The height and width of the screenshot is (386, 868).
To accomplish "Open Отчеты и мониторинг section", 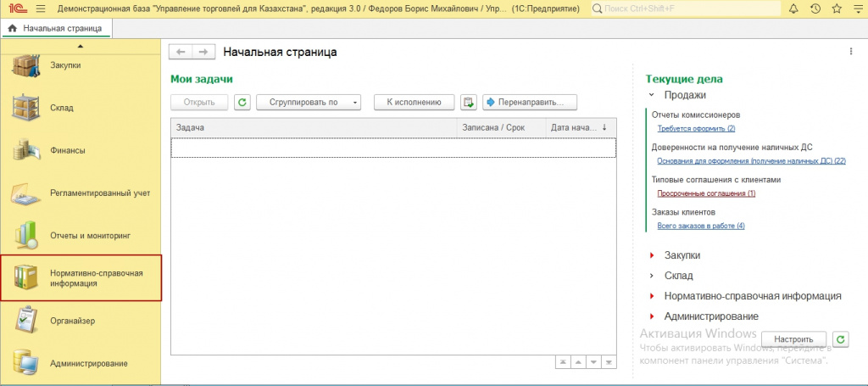I will (90, 236).
